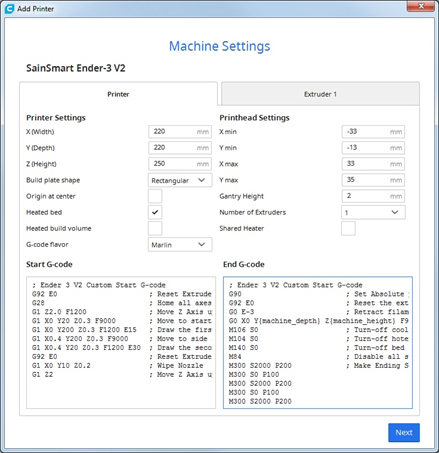Click the Start G-code line 'G28'

38,303
